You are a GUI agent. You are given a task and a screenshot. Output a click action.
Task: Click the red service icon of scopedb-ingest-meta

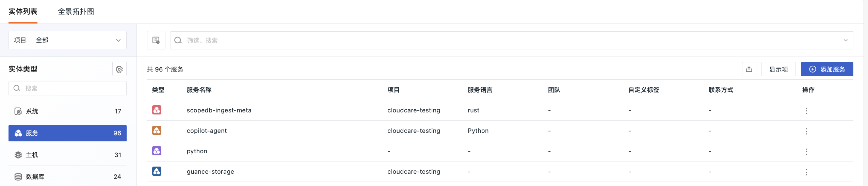pos(157,110)
